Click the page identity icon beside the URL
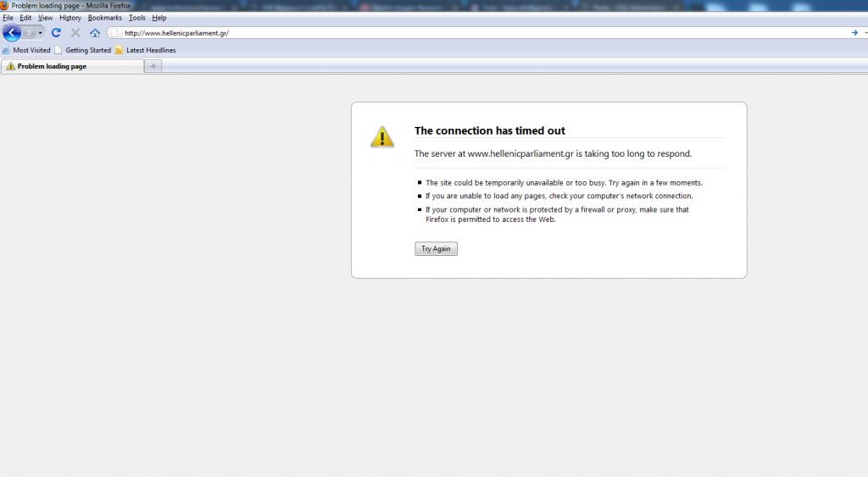 click(115, 33)
